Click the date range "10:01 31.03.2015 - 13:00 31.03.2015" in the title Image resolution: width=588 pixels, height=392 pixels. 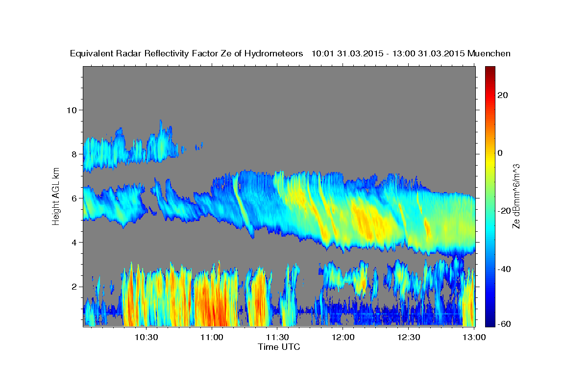(x=389, y=54)
